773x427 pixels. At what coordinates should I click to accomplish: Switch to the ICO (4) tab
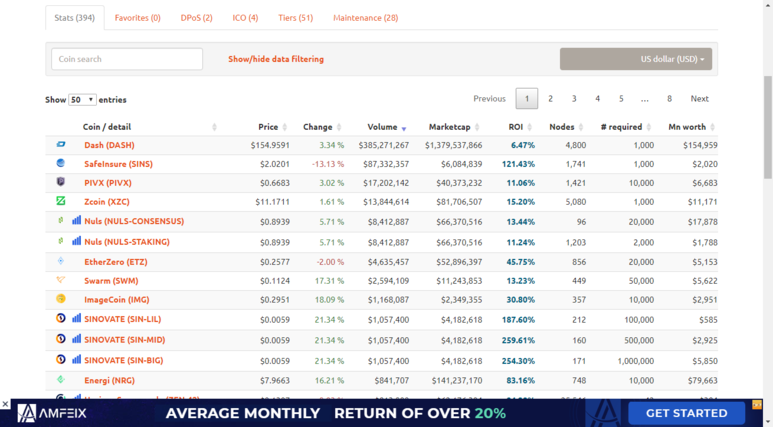tap(245, 18)
